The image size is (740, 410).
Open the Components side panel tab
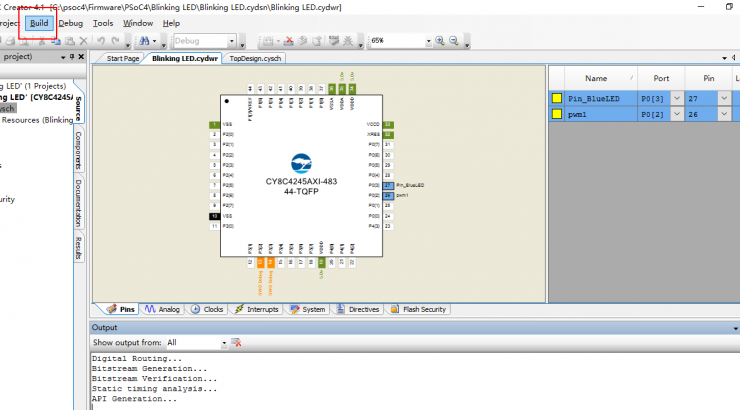pos(78,150)
